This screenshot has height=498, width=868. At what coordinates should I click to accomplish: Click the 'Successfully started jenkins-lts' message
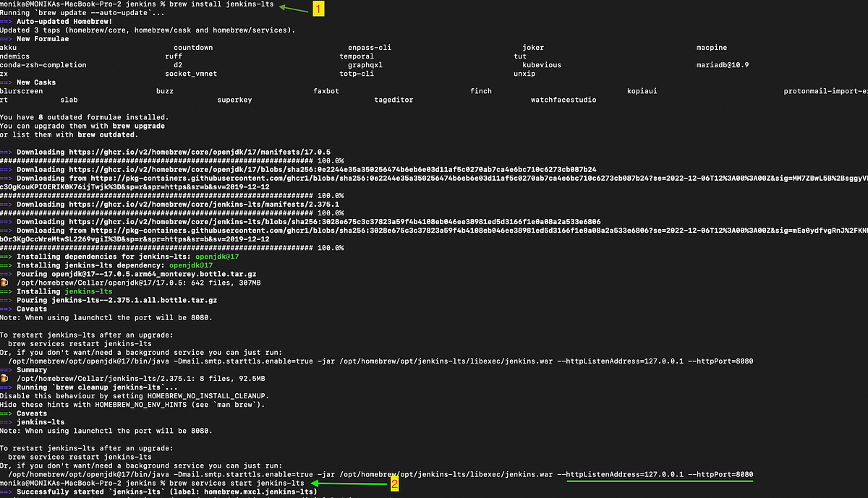158,491
